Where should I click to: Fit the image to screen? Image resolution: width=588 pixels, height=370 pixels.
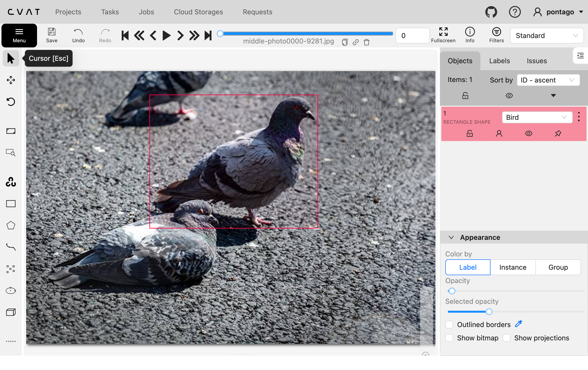[11, 131]
